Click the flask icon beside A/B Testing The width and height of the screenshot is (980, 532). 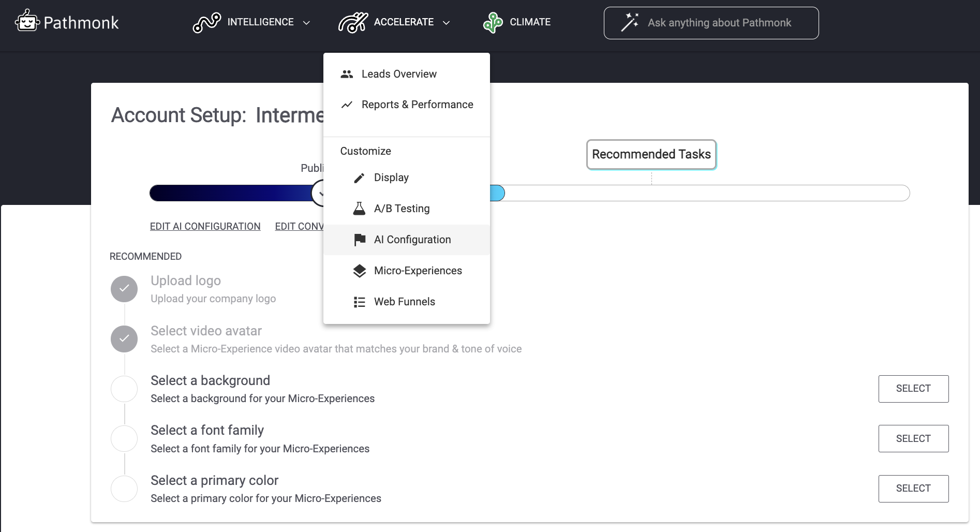359,209
